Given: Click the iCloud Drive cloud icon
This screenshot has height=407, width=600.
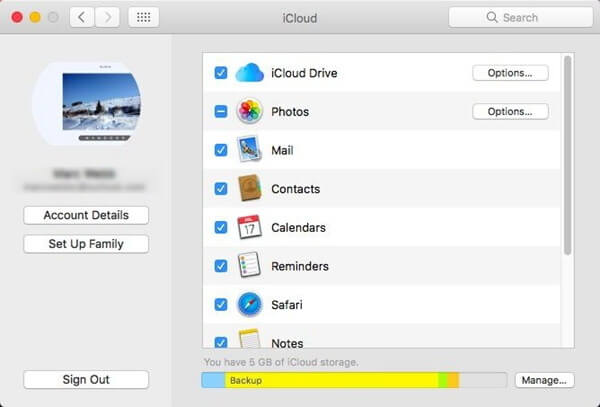Looking at the screenshot, I should tap(249, 73).
